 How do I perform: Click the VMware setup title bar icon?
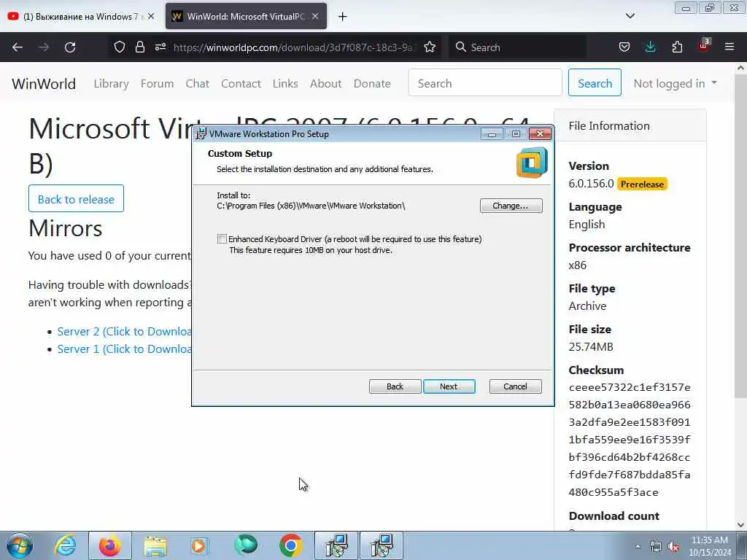(201, 134)
